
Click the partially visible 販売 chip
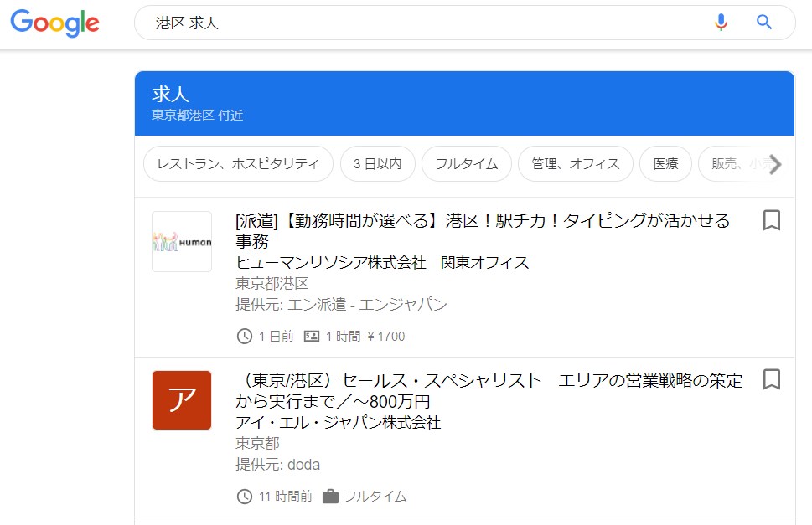click(733, 164)
